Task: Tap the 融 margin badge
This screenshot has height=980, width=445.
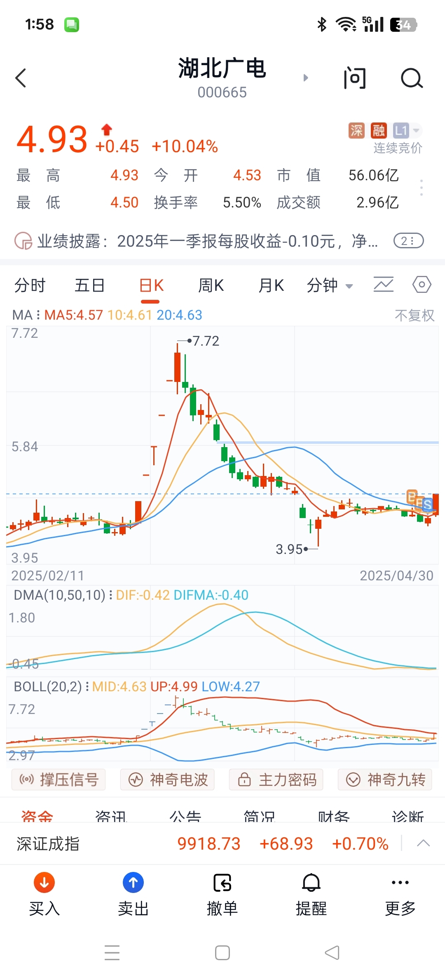Action: (x=379, y=131)
